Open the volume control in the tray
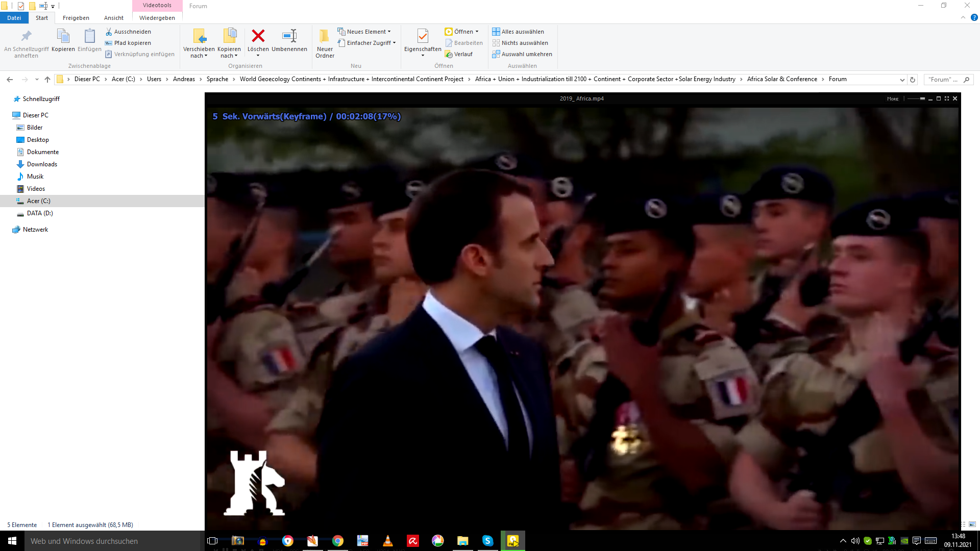 point(855,541)
